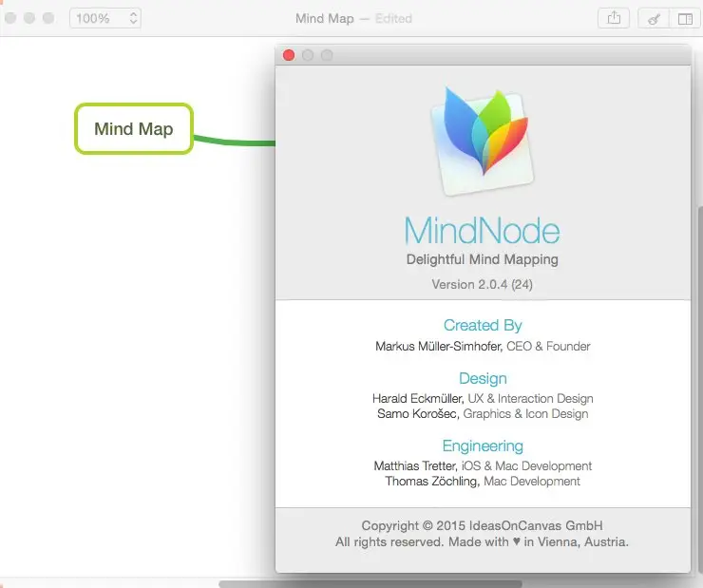Viewport: 703px width, 588px height.
Task: Click the MindNode app logo icon
Action: coord(483,142)
